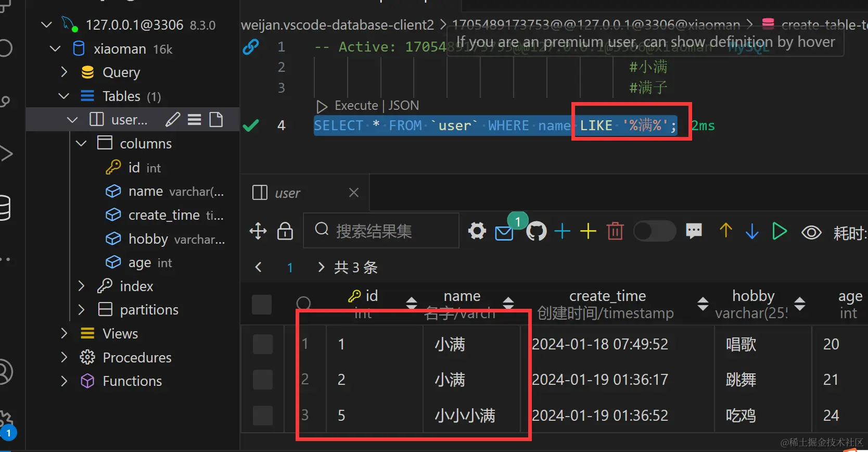Click the mail icon with badge 1

504,233
